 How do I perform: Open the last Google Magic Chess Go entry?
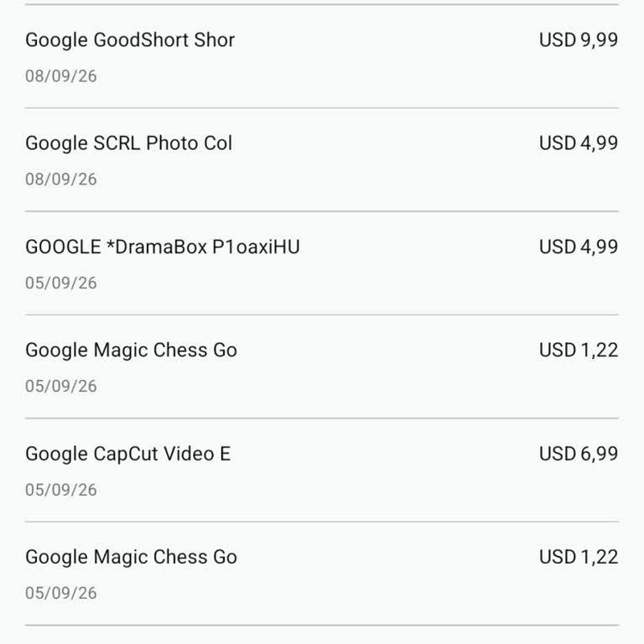[322, 574]
